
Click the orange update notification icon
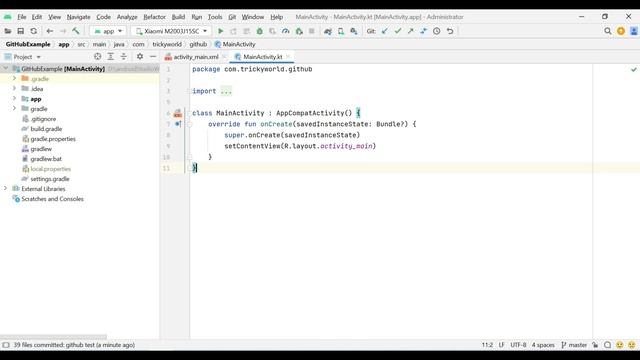(621, 31)
